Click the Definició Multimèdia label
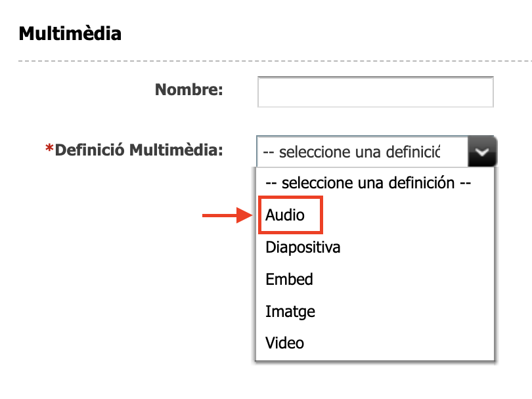 (x=139, y=150)
